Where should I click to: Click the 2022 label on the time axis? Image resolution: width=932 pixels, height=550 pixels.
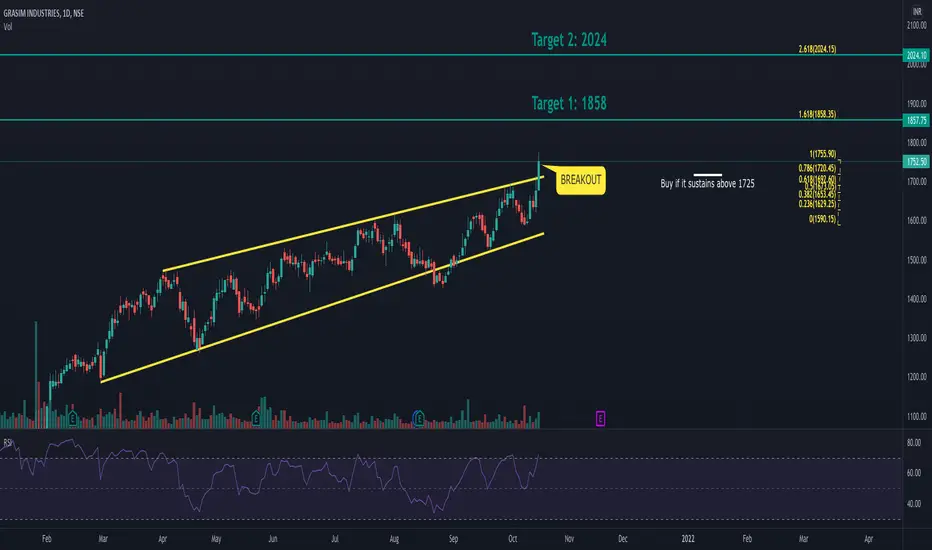click(688, 539)
